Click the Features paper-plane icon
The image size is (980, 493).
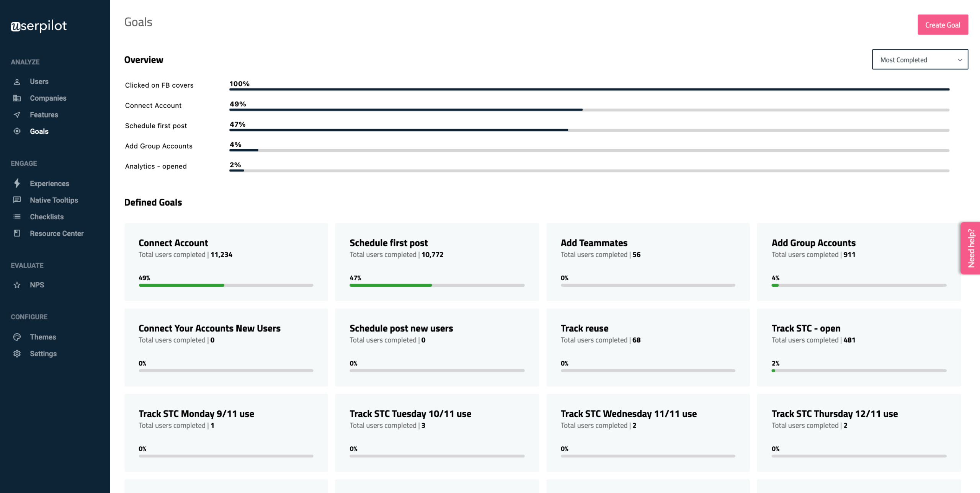(17, 115)
